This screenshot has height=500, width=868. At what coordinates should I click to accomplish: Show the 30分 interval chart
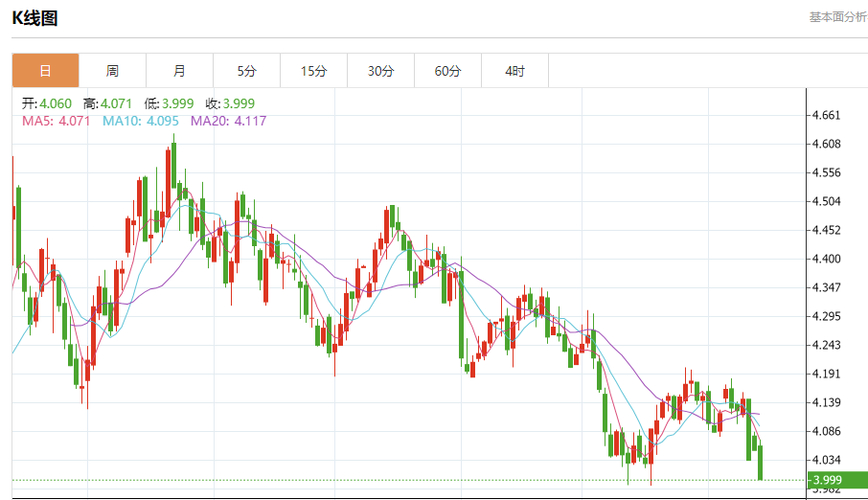pyautogui.click(x=380, y=71)
